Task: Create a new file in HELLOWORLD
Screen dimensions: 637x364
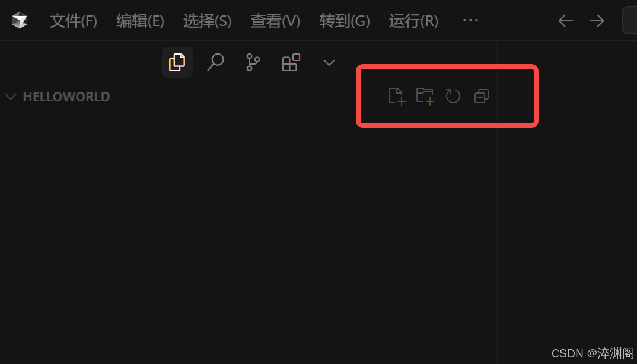Action: click(x=397, y=96)
